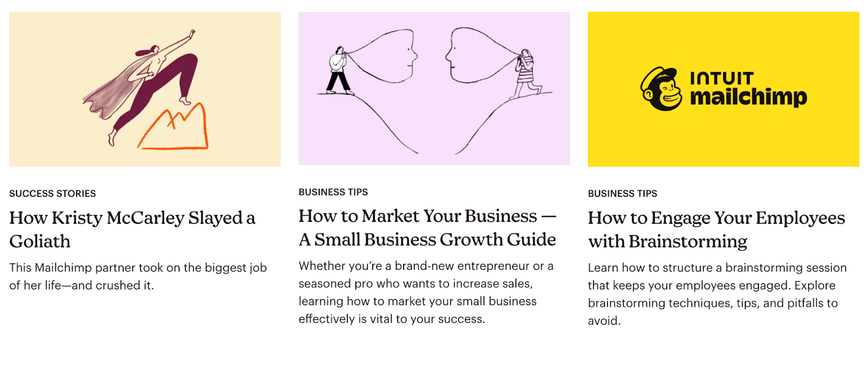Click the INTUIT wordmark in the logo
The height and width of the screenshot is (385, 868).
point(722,79)
